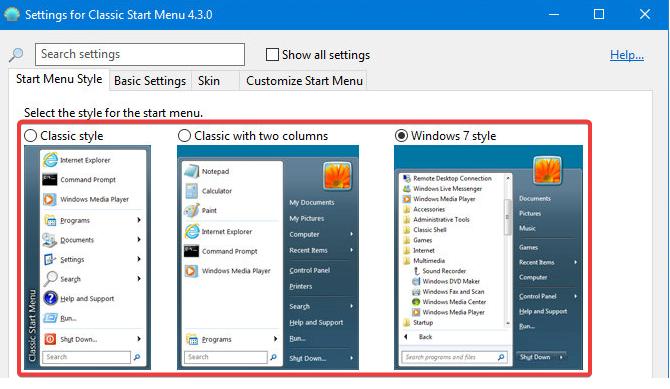Maximize the Settings for Classic Start Menu window
670x389 pixels.
599,15
